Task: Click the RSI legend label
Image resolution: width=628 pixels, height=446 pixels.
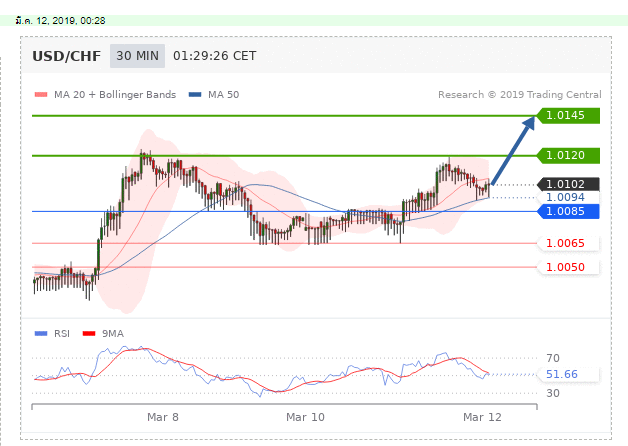Action: tap(62, 333)
